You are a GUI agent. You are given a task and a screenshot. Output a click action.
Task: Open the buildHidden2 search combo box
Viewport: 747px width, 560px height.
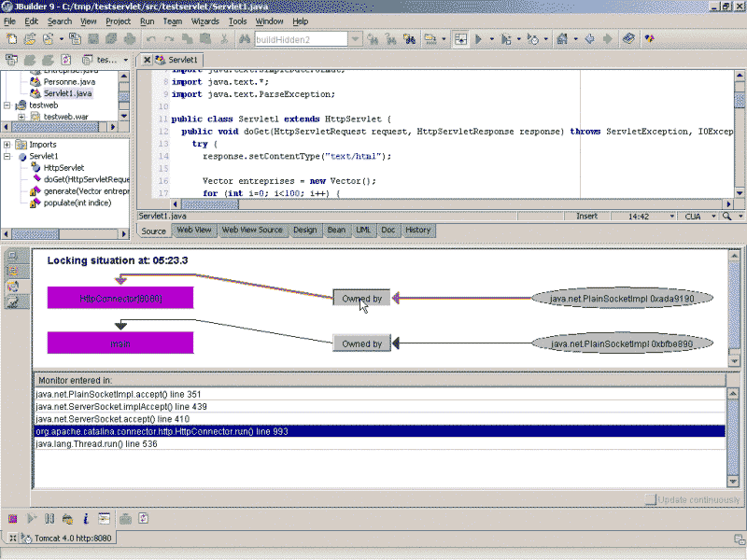(x=357, y=40)
